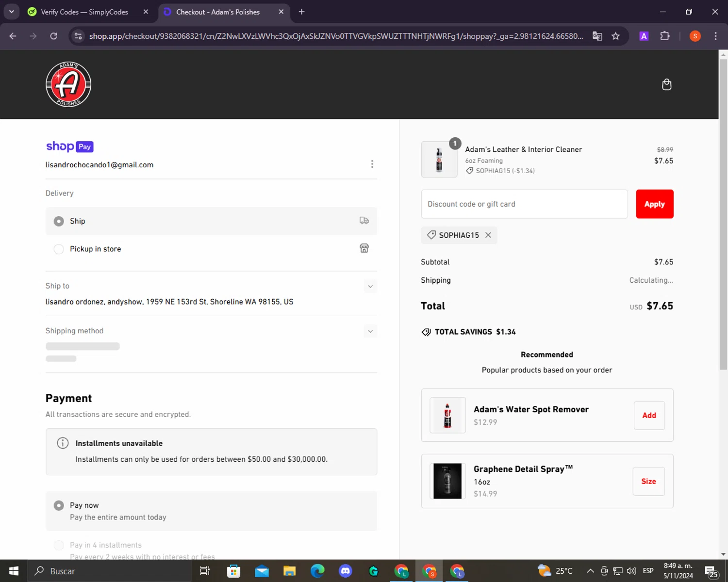Click the SOPHIAG15 discount tag
This screenshot has height=582, width=728.
tap(459, 235)
